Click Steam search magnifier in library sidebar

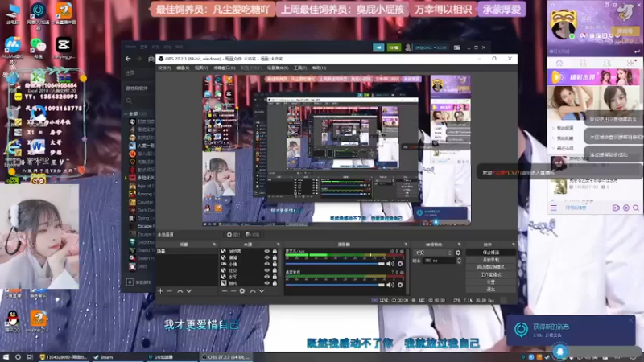point(129,101)
